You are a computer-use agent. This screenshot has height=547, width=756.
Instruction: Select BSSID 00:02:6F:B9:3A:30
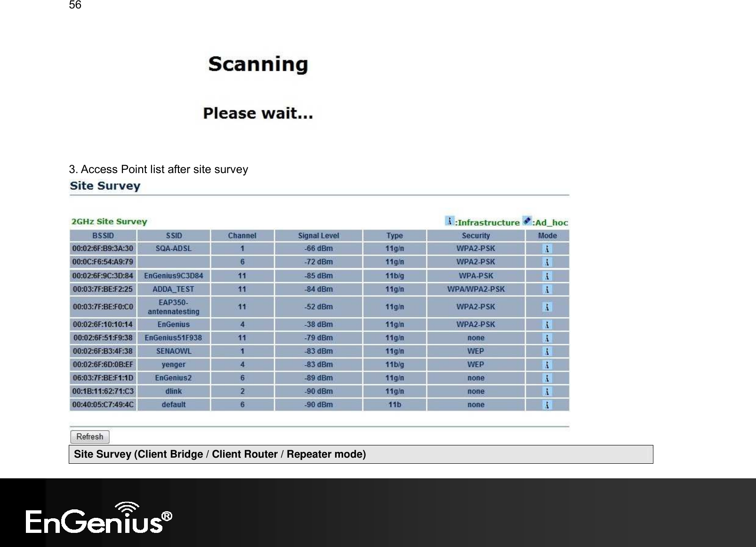[103, 248]
